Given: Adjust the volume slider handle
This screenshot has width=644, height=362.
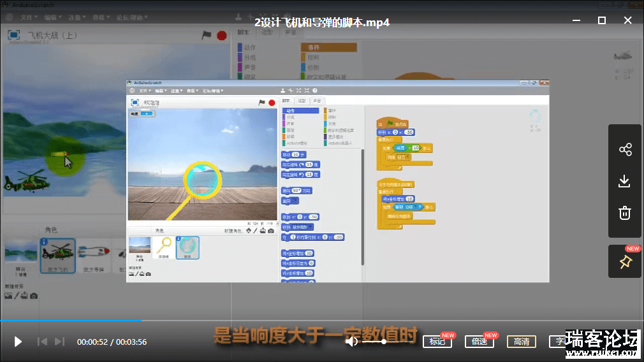Looking at the screenshot, I should 384,342.
